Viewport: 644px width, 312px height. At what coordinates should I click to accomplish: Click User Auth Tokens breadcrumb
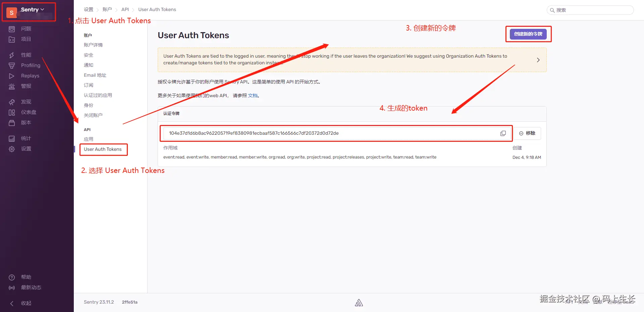157,9
